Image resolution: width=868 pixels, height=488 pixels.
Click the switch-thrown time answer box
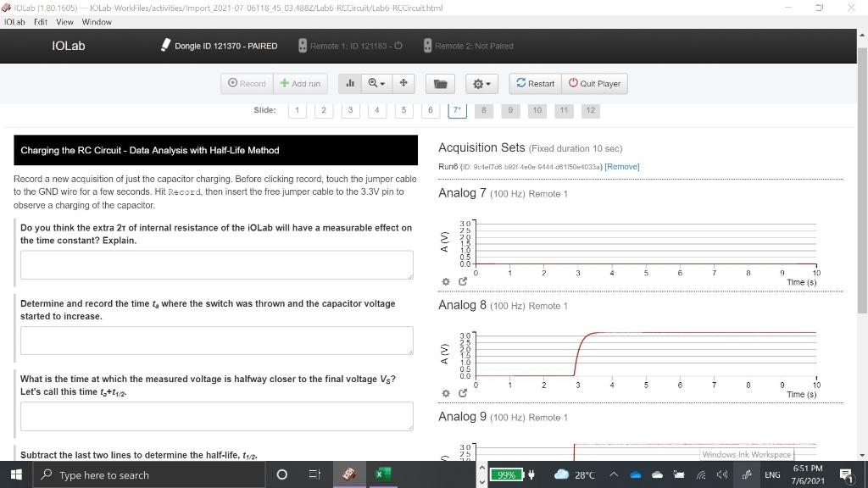coord(216,341)
